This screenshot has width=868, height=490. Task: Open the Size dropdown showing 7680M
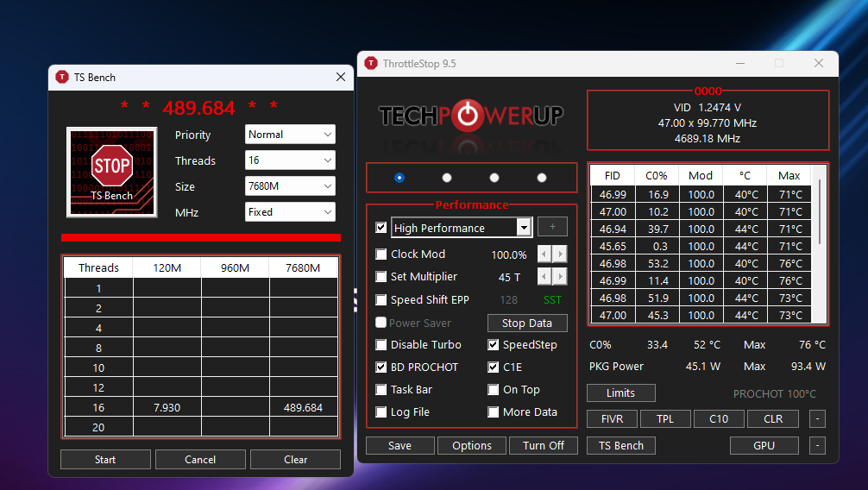(x=290, y=186)
